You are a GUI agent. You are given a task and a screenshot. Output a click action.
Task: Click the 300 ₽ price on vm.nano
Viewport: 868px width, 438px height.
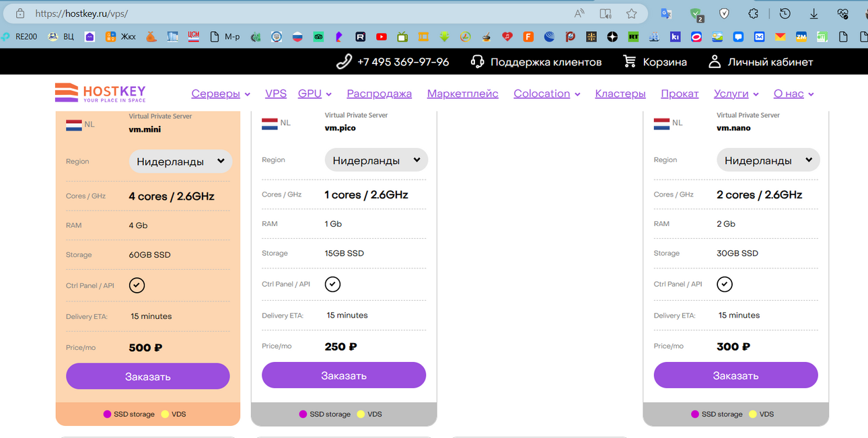click(x=733, y=346)
